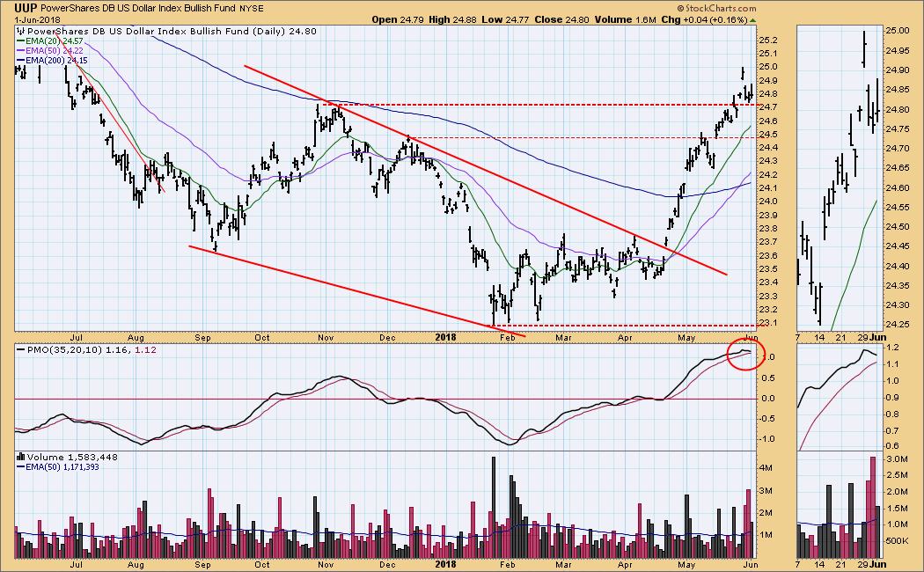Click the 24.95 label on zoom panel axis

[898, 51]
